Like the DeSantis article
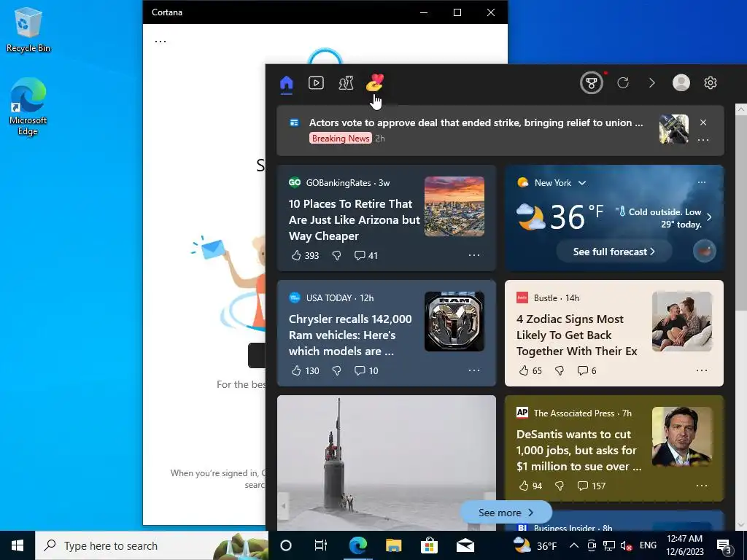 tap(530, 486)
